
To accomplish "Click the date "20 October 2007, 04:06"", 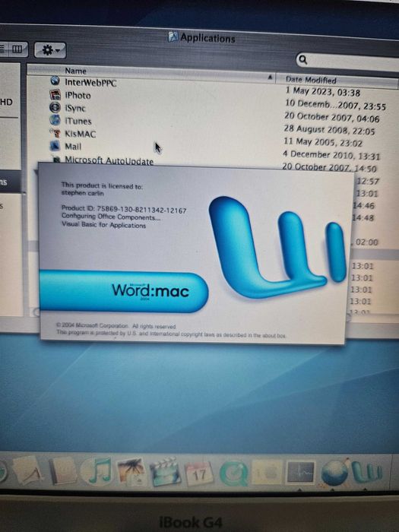I will [332, 117].
